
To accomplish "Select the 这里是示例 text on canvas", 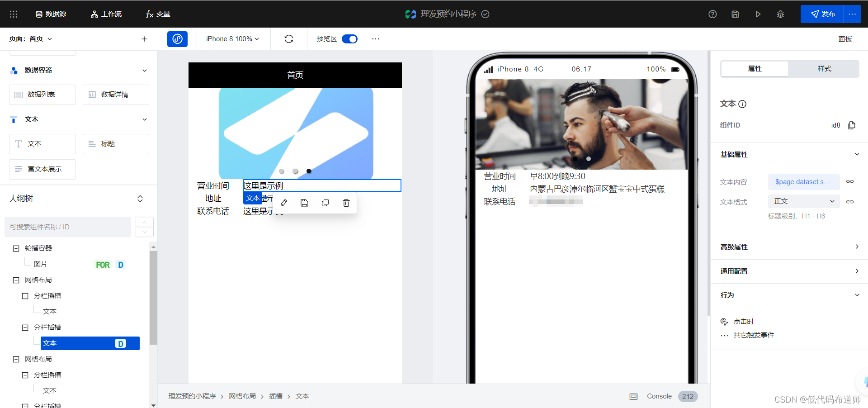I will pyautogui.click(x=322, y=185).
